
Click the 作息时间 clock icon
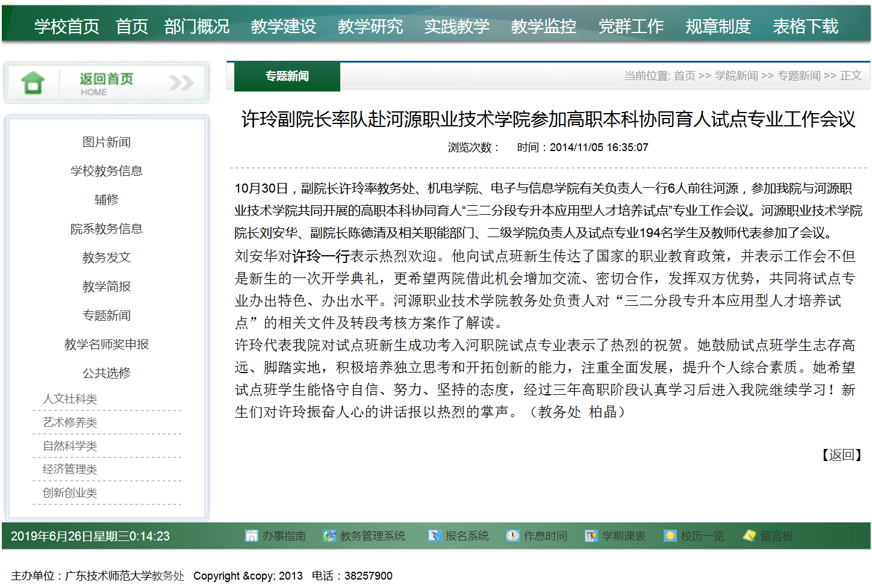point(512,536)
